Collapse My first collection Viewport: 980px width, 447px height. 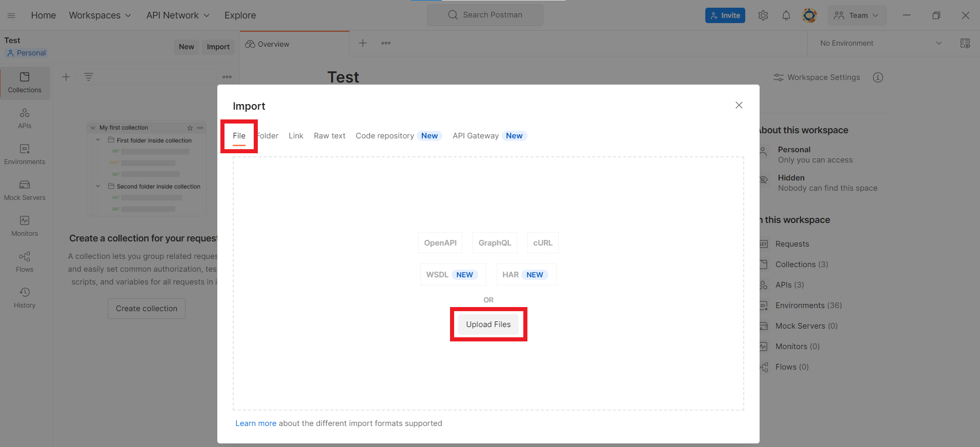pyautogui.click(x=93, y=128)
